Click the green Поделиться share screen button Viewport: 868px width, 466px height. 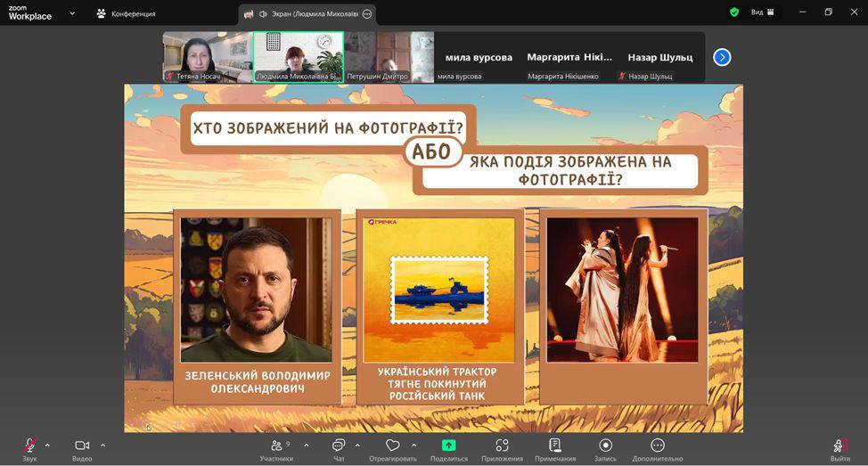pos(448,446)
